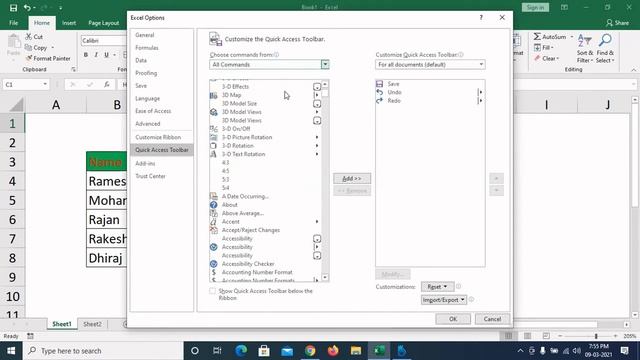Select Undo entry in toolbar list
Viewport: 640px width, 360px height.
tap(430, 92)
